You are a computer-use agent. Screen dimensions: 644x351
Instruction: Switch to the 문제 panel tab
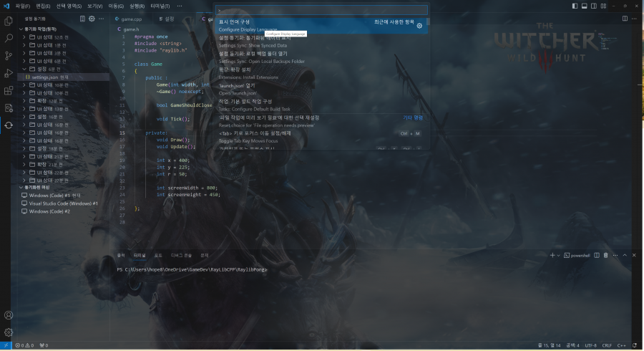204,255
